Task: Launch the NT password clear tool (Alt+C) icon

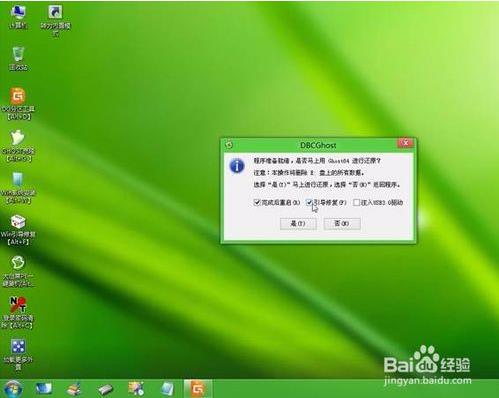Action: point(18,313)
